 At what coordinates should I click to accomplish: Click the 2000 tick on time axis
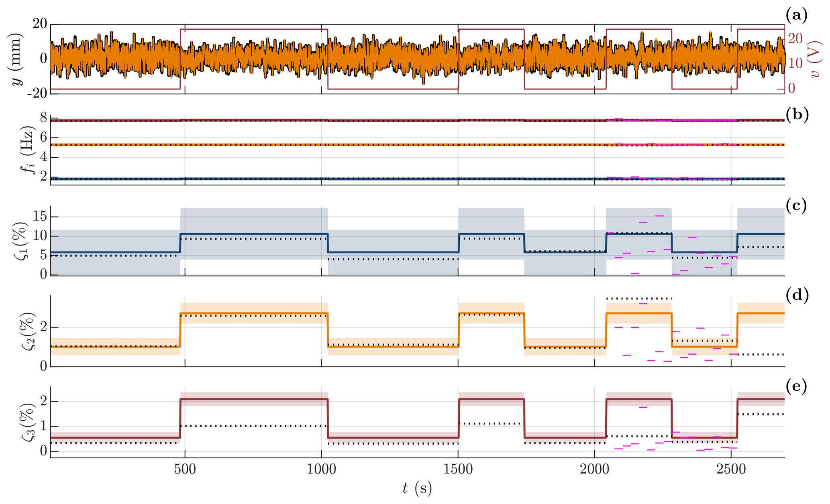[594, 469]
